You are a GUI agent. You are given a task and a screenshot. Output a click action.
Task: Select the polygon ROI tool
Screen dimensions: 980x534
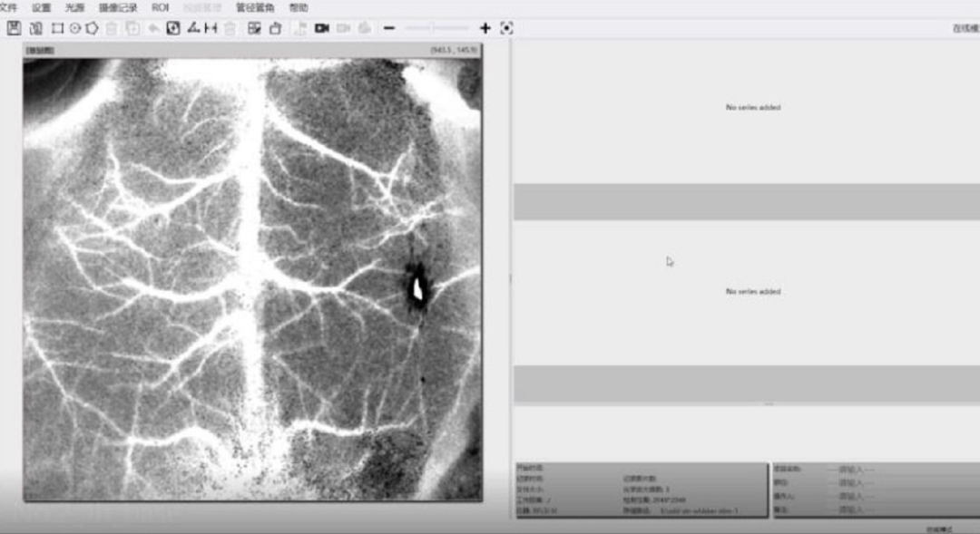pyautogui.click(x=92, y=28)
